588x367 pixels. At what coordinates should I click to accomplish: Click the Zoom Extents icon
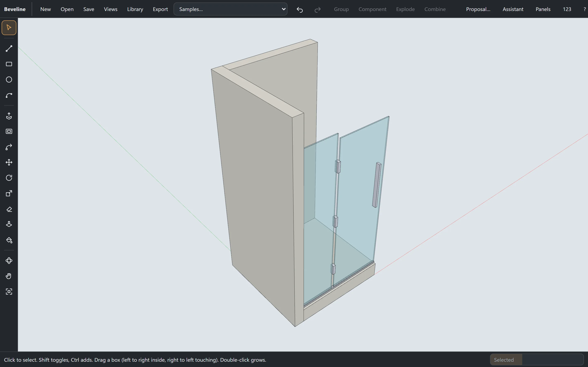(9, 292)
